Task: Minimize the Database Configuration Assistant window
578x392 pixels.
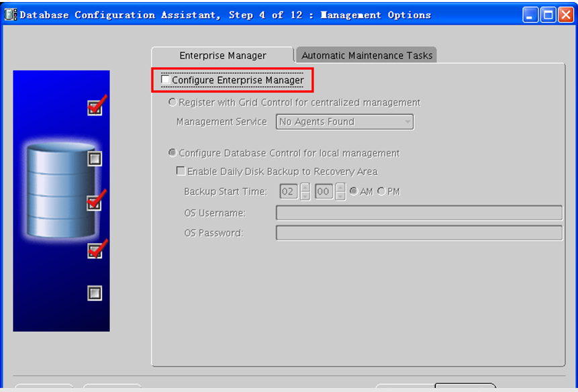Action: pyautogui.click(x=530, y=15)
